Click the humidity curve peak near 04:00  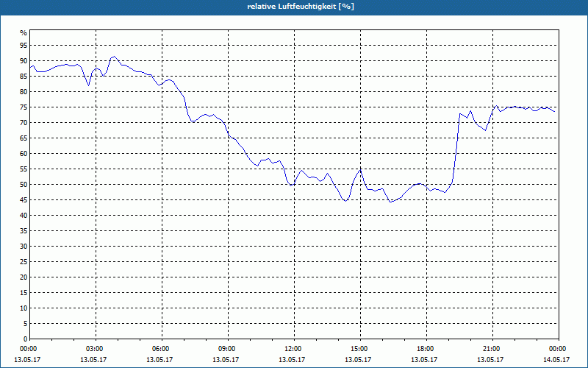click(115, 57)
